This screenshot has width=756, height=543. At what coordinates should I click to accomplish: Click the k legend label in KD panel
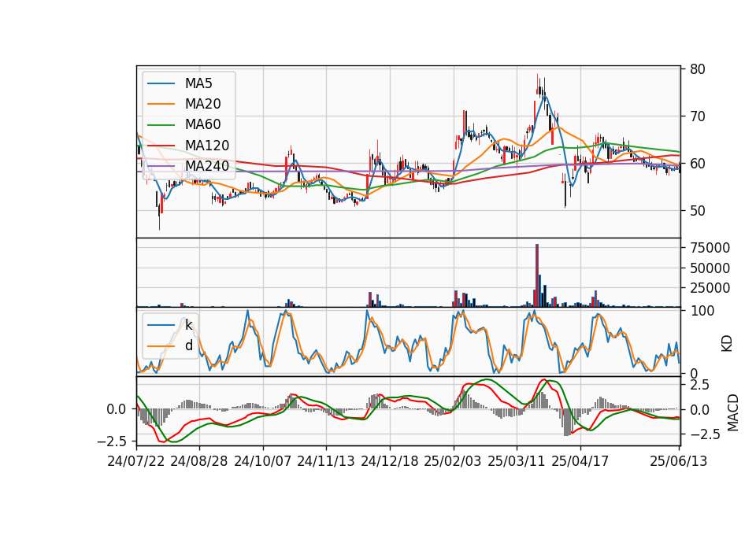tap(188, 325)
